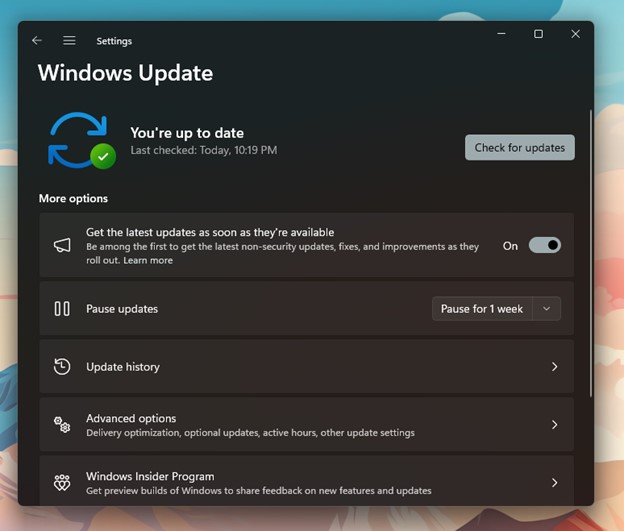Open the Advanced options row
Viewport: 624px width, 531px height.
pos(306,425)
